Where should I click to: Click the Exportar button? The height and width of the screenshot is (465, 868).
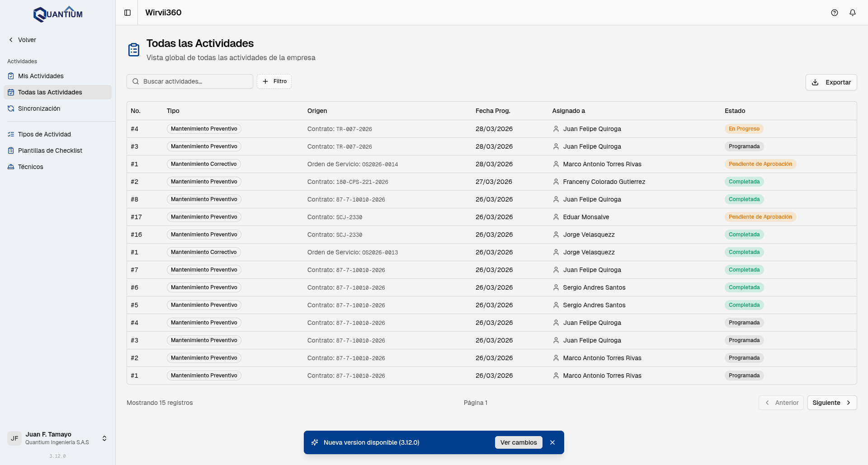click(830, 82)
